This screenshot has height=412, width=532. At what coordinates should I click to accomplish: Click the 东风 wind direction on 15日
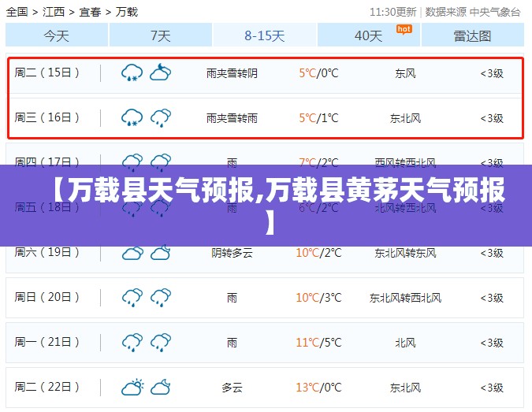405,73
